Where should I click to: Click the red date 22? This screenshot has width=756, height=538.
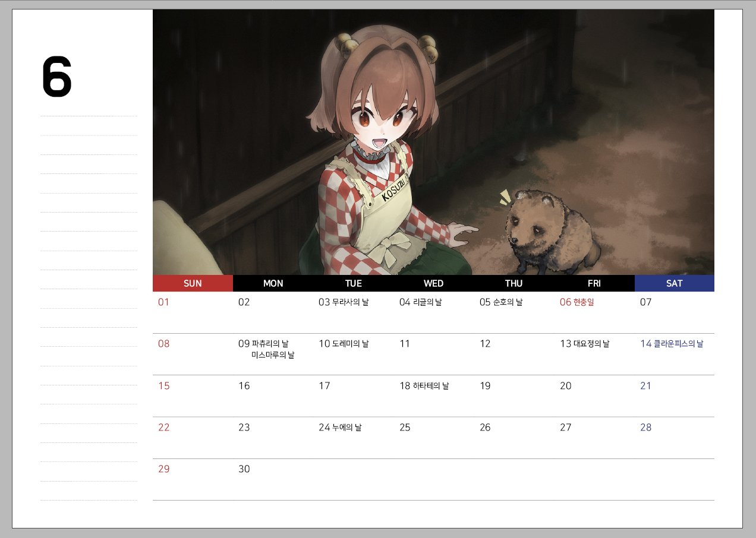pos(163,428)
